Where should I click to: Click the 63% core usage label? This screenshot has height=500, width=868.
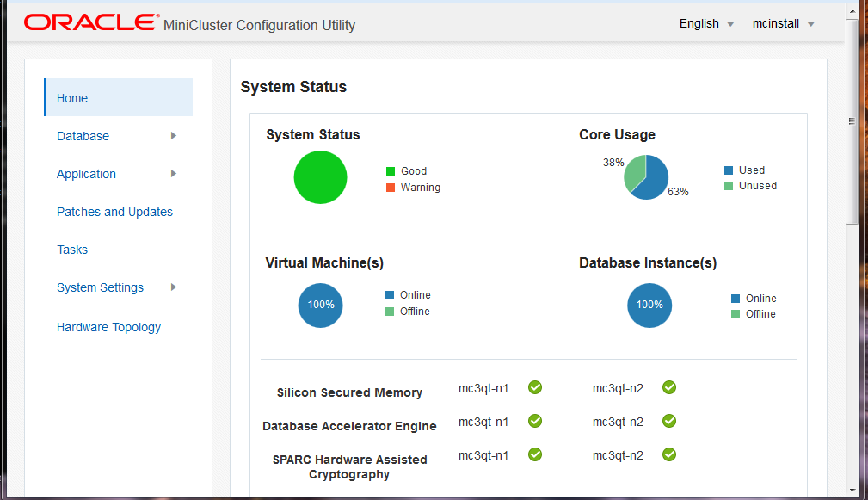click(x=678, y=192)
